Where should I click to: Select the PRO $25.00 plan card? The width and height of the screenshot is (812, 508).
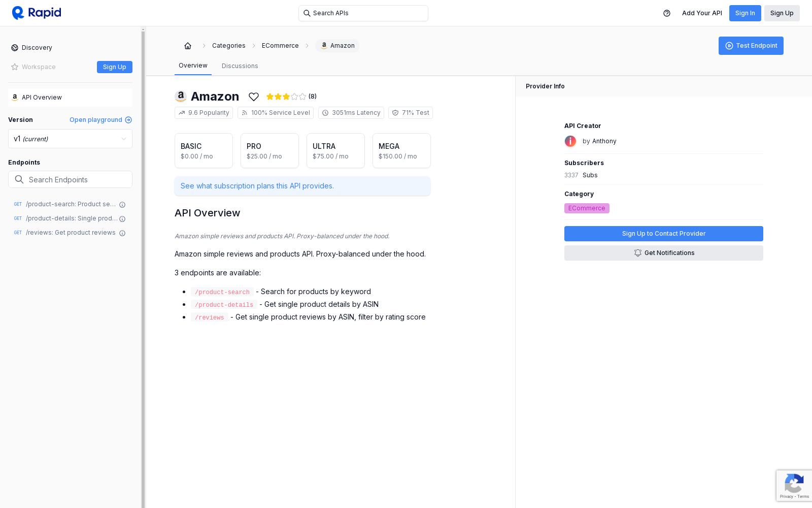(x=269, y=151)
